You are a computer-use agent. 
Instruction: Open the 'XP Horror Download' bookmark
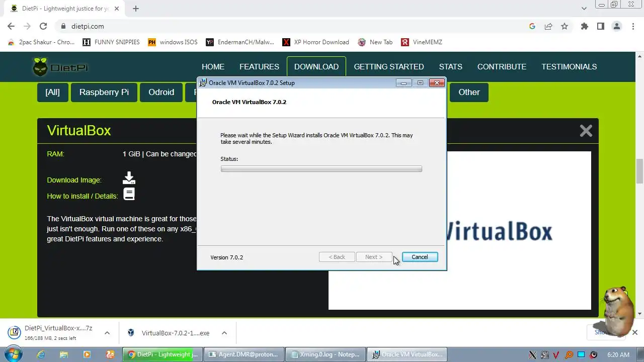pyautogui.click(x=315, y=42)
